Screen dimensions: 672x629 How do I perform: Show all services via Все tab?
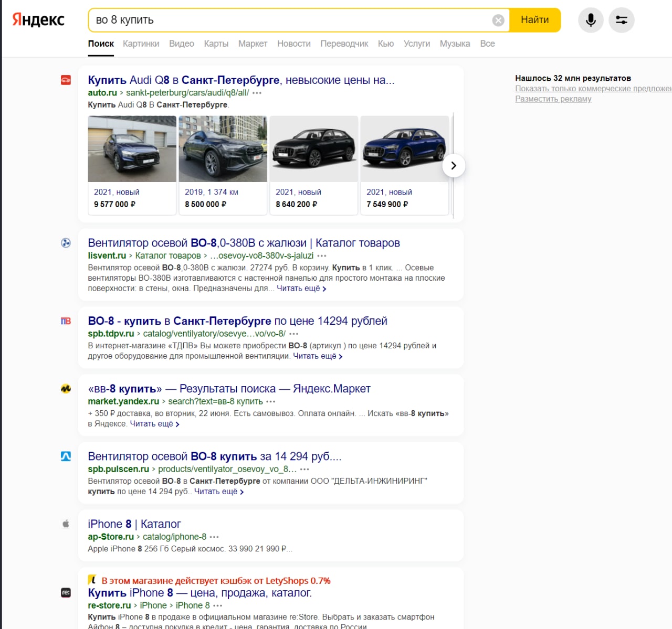(x=488, y=44)
